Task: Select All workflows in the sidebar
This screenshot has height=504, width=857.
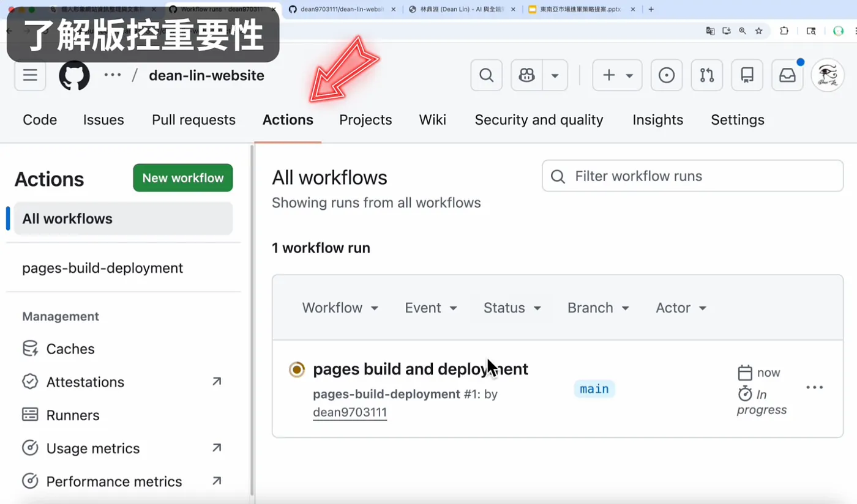Action: (x=123, y=218)
